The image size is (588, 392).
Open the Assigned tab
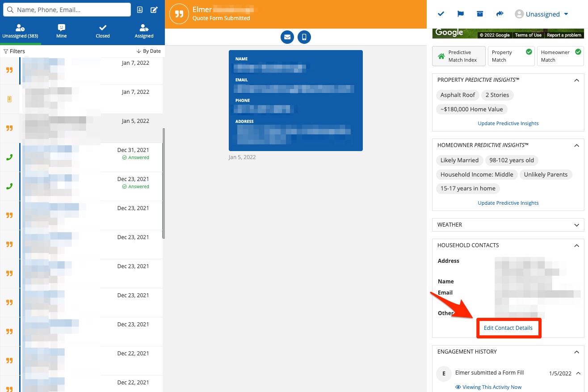(144, 31)
